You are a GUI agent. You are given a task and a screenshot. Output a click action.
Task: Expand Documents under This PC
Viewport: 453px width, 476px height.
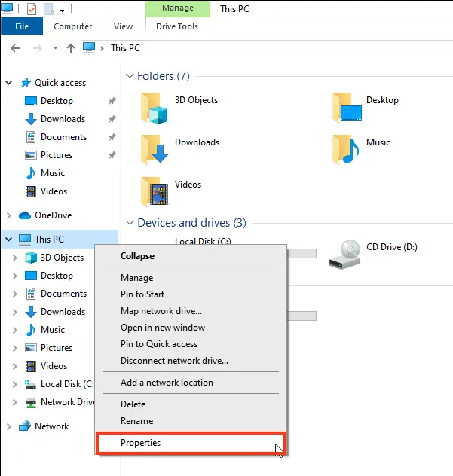(x=14, y=294)
